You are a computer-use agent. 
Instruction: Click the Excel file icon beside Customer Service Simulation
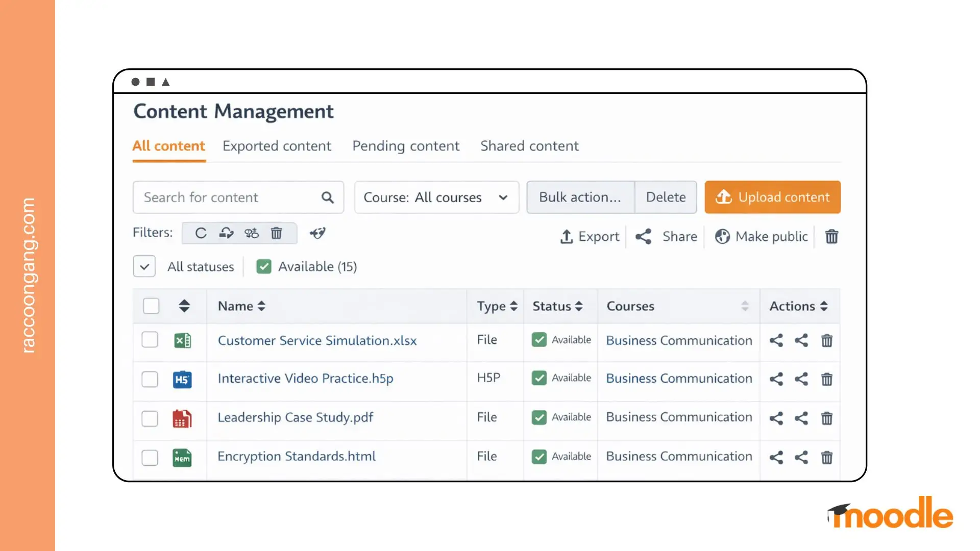[x=183, y=340]
